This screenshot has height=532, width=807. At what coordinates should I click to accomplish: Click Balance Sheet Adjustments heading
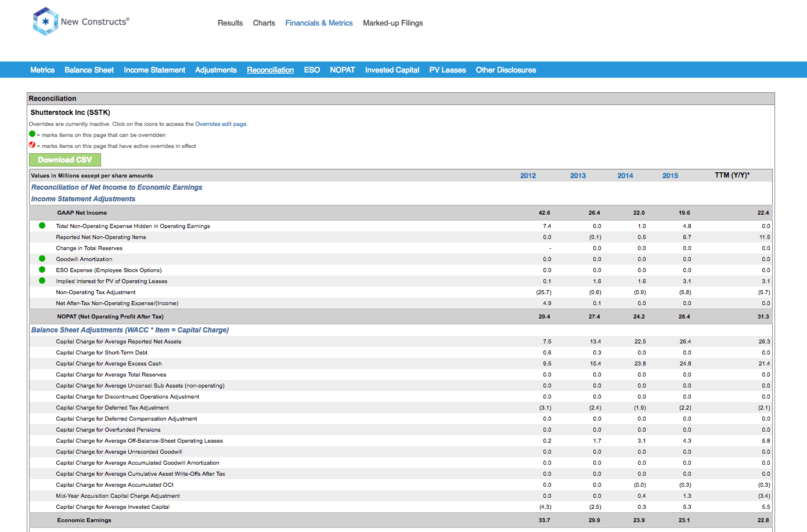pos(130,330)
